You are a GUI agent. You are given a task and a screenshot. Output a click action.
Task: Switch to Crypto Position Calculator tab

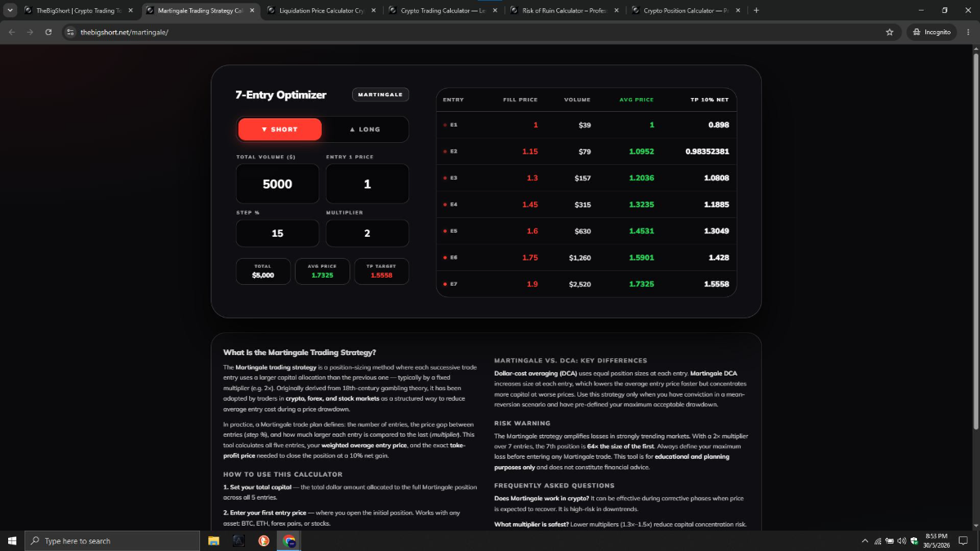[x=685, y=11]
